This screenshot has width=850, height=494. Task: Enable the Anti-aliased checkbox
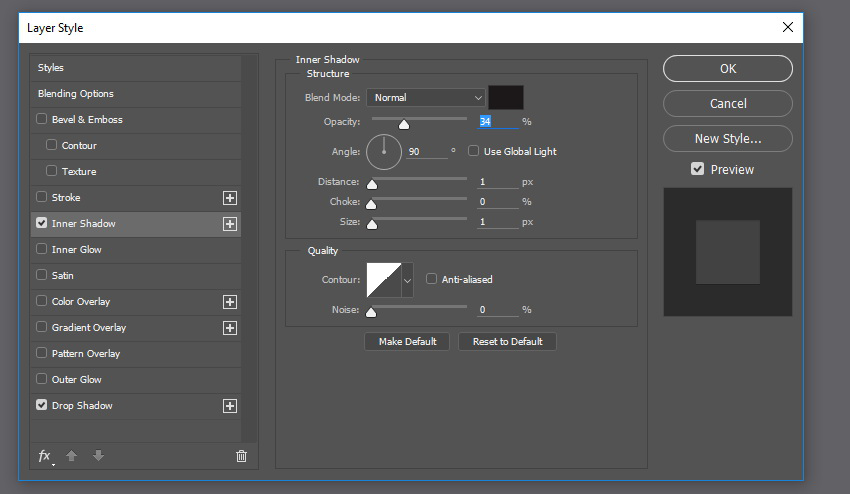pos(431,279)
